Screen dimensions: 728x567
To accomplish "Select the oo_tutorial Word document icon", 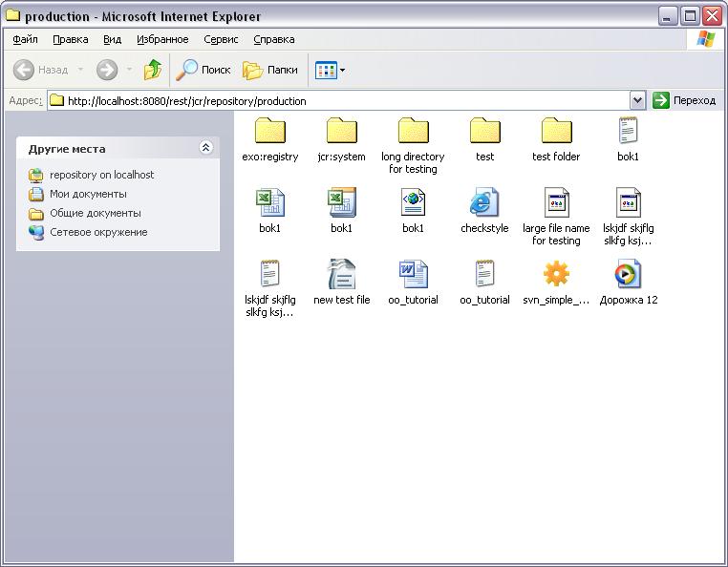I will [414, 274].
